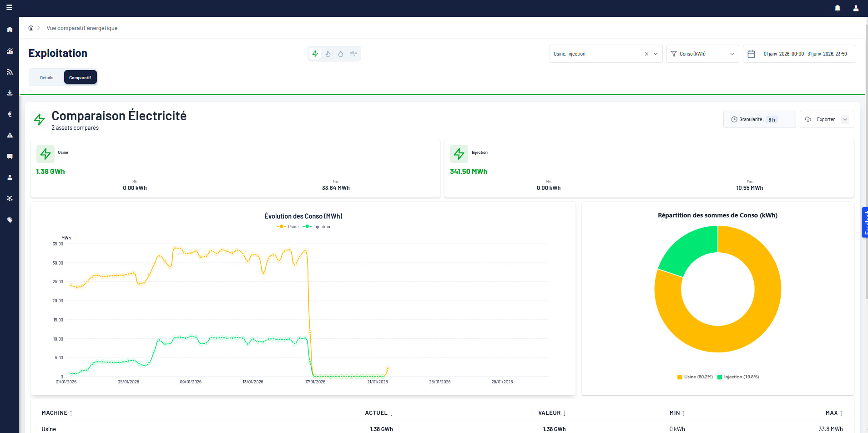868x433 pixels.
Task: Switch to the Détails tab
Action: point(46,78)
